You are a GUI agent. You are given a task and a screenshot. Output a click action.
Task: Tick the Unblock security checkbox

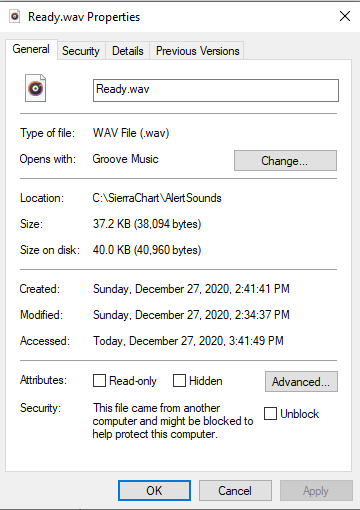point(270,414)
